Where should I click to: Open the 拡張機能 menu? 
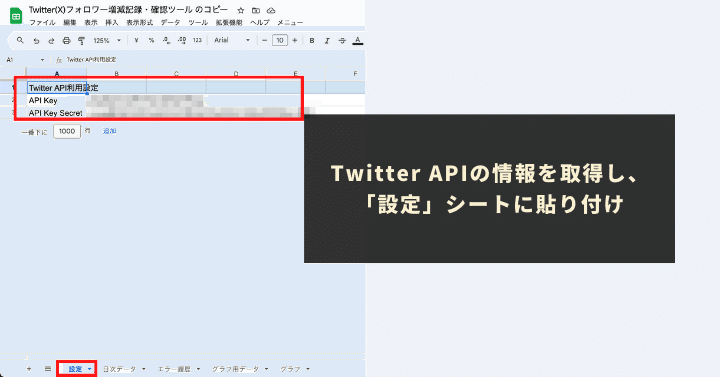pos(229,22)
